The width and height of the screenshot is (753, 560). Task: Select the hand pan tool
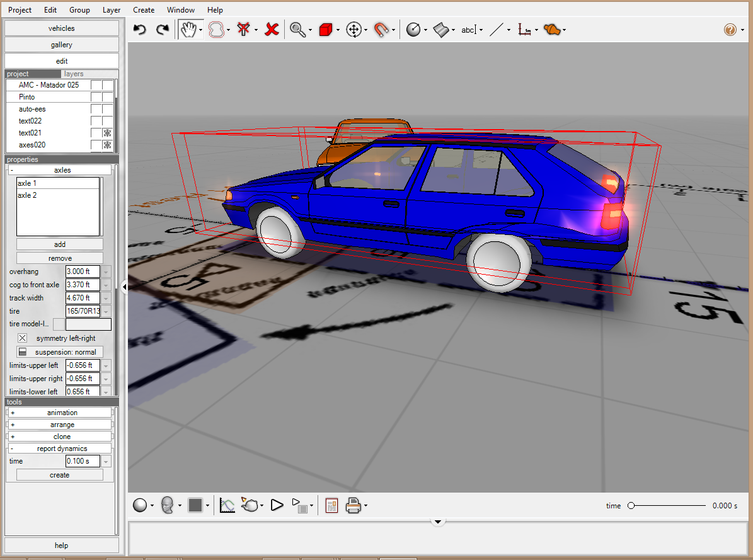click(188, 30)
